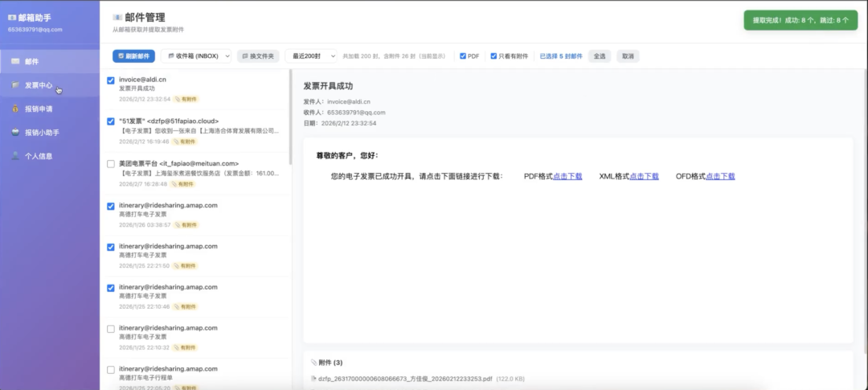868x390 pixels.
Task: Check the 美团电票平台 email checkbox
Action: (x=111, y=164)
